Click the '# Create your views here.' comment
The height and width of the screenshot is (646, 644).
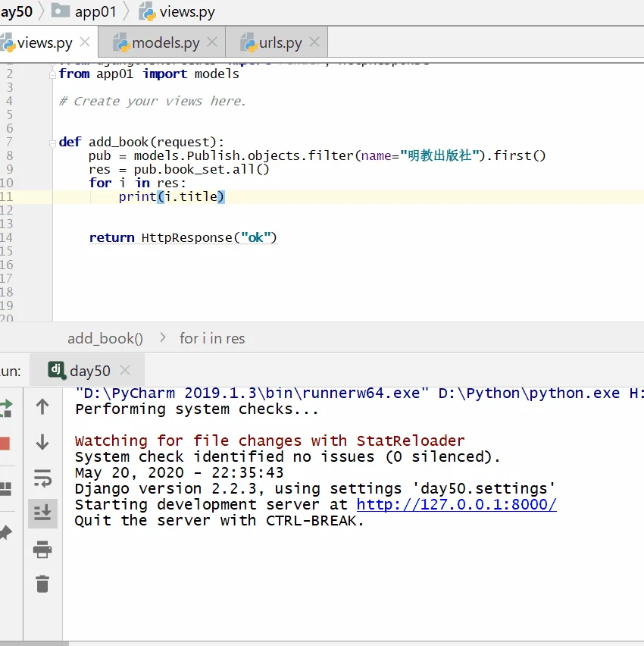152,101
